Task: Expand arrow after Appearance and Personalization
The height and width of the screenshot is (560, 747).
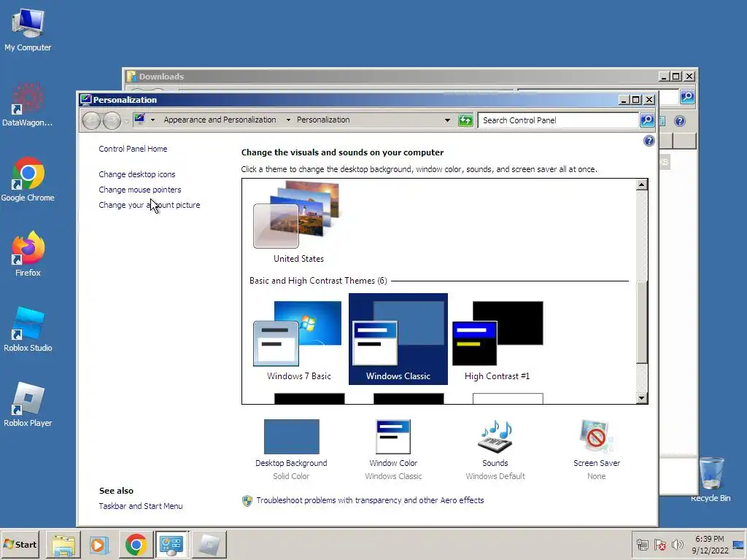Action: tap(288, 120)
